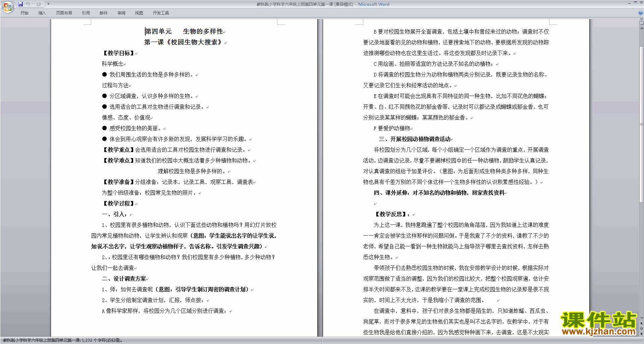This screenshot has width=644, height=344.
Task: Redo with the quick access arrow
Action: point(39,4)
